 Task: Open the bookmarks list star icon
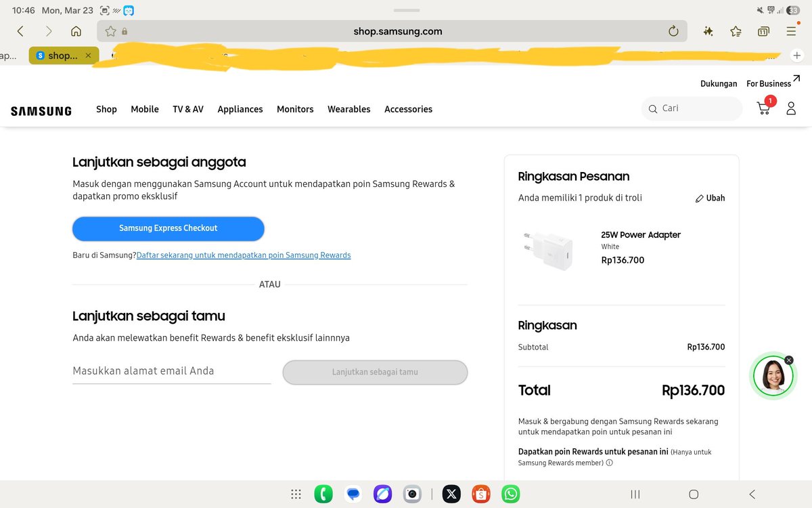(x=736, y=31)
